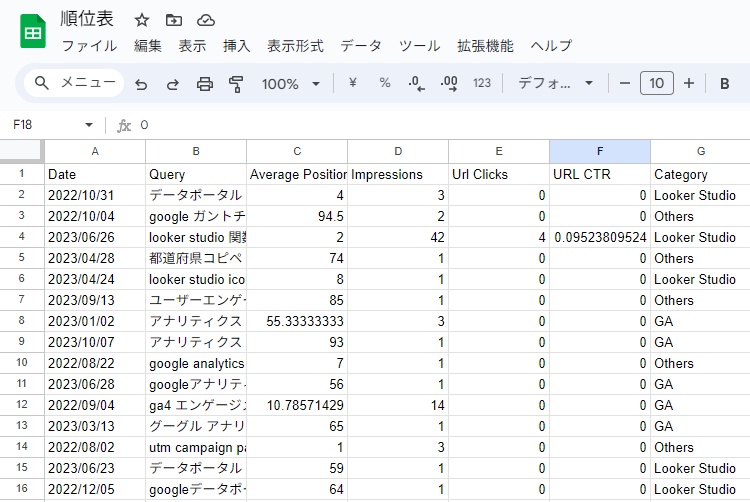The height and width of the screenshot is (502, 750).
Task: Click cell 都道府県コピペ
Action: click(x=196, y=258)
